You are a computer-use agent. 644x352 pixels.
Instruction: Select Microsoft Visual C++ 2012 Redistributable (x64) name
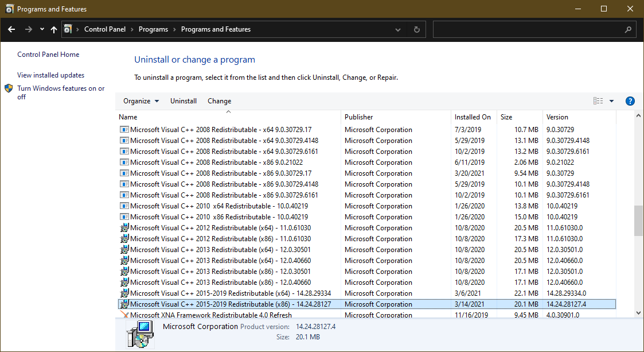coord(221,227)
